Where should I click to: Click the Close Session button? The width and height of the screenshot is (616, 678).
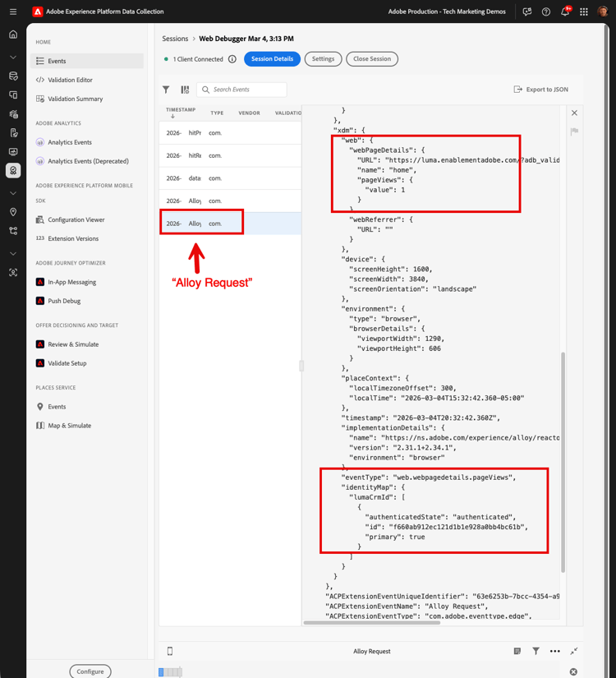372,59
